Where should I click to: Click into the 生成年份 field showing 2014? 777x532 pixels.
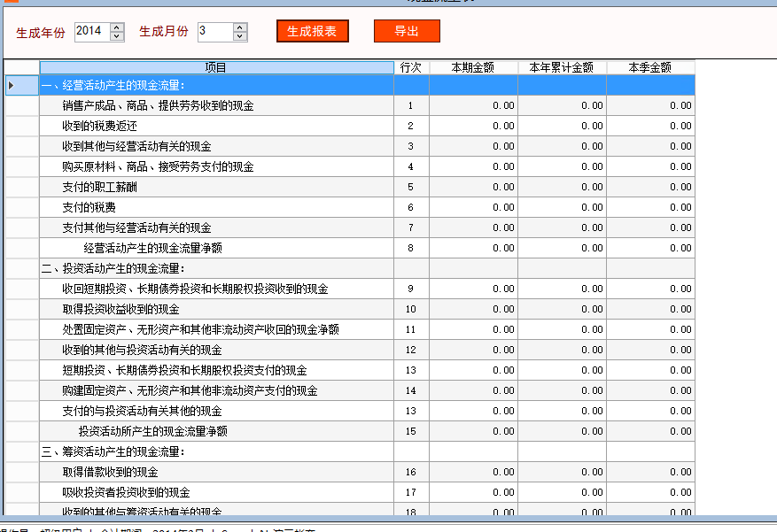click(91, 32)
